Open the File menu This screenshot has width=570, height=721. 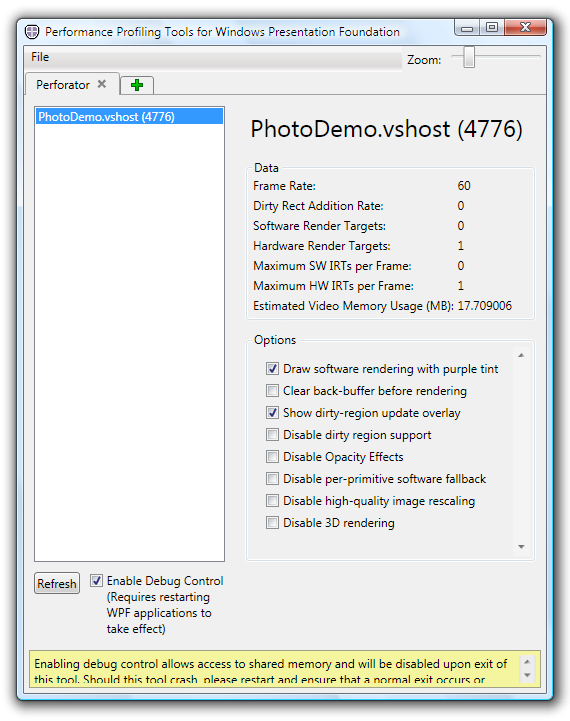pos(40,57)
